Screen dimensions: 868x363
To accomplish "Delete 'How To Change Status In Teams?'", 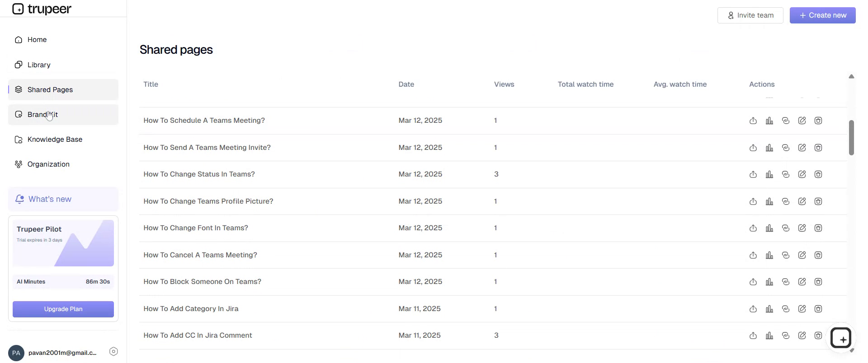I will [818, 174].
